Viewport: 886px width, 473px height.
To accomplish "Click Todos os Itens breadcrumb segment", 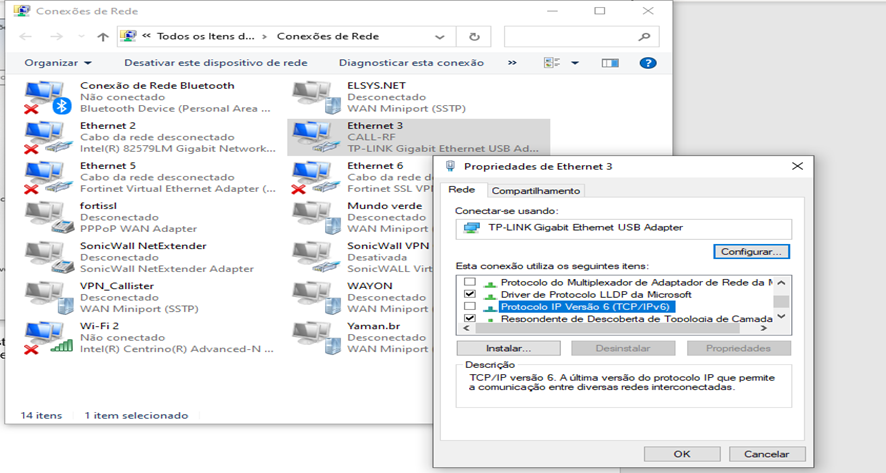I will pos(206,36).
